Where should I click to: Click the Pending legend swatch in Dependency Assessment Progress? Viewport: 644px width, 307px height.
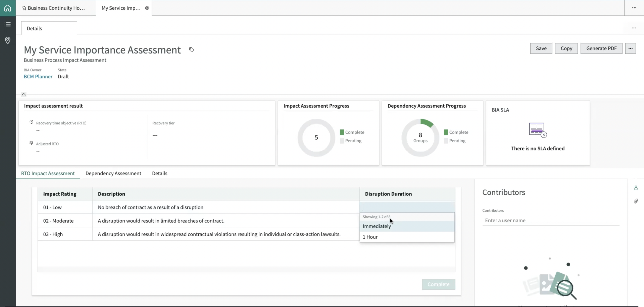[x=446, y=141]
